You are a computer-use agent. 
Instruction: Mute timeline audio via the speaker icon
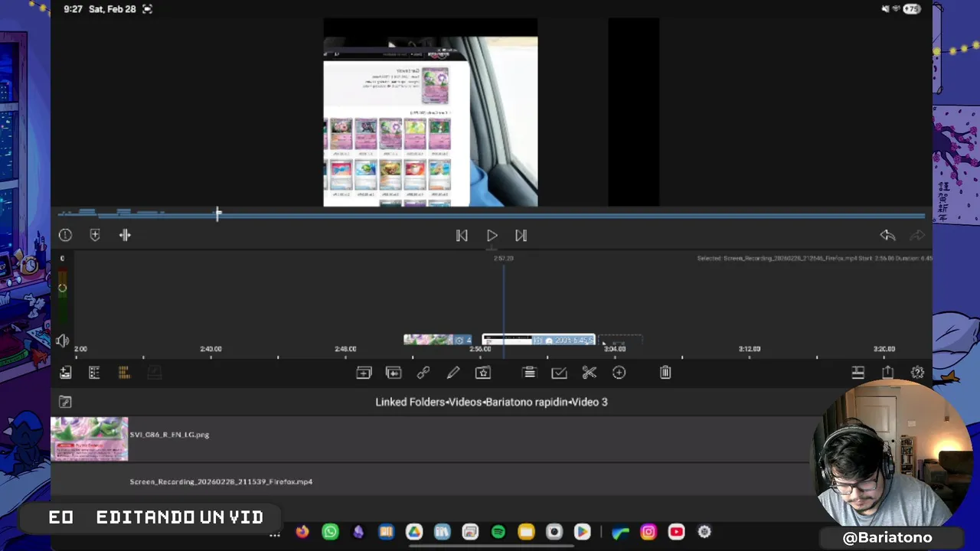click(63, 341)
